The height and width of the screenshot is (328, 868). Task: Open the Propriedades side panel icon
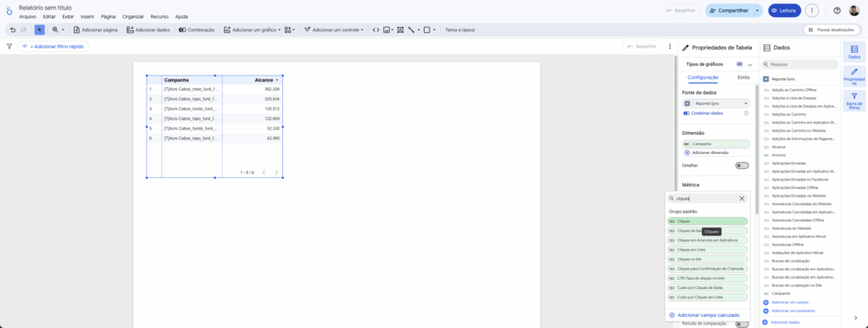854,76
